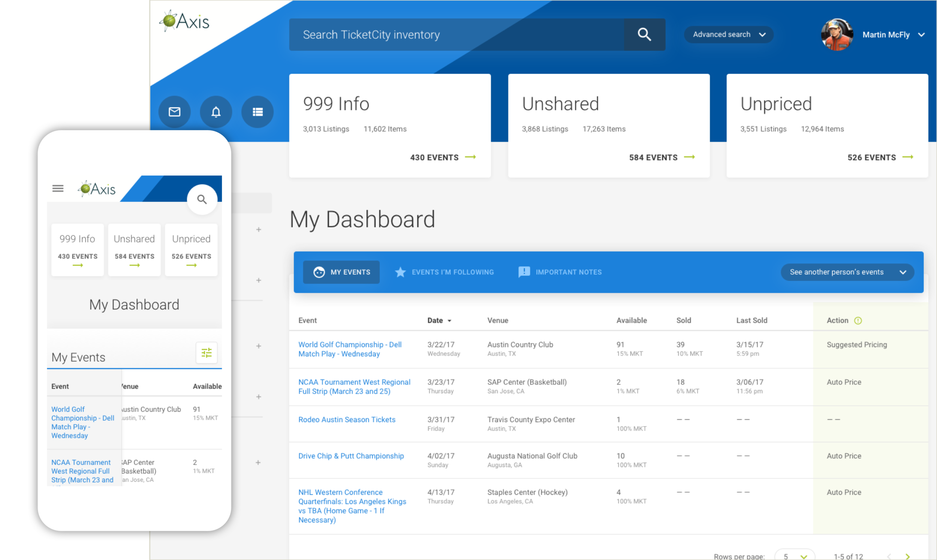Click into Search TicketCity inventory field
This screenshot has height=560, width=937.
coord(457,34)
